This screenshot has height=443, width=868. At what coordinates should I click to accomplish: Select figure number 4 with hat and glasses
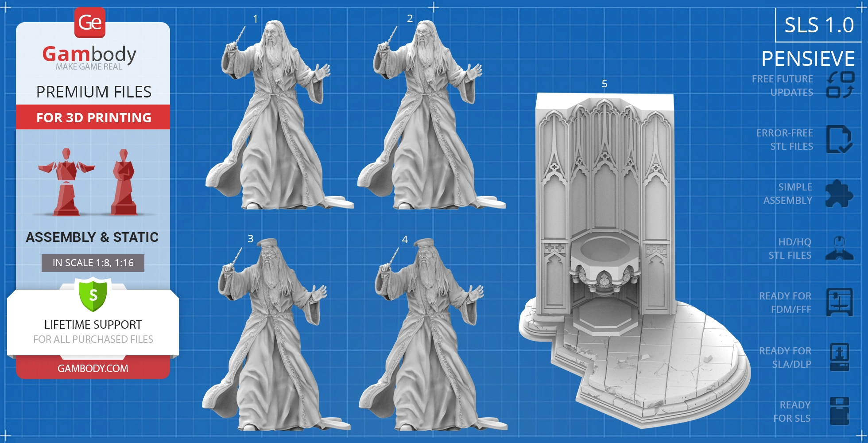(x=426, y=337)
